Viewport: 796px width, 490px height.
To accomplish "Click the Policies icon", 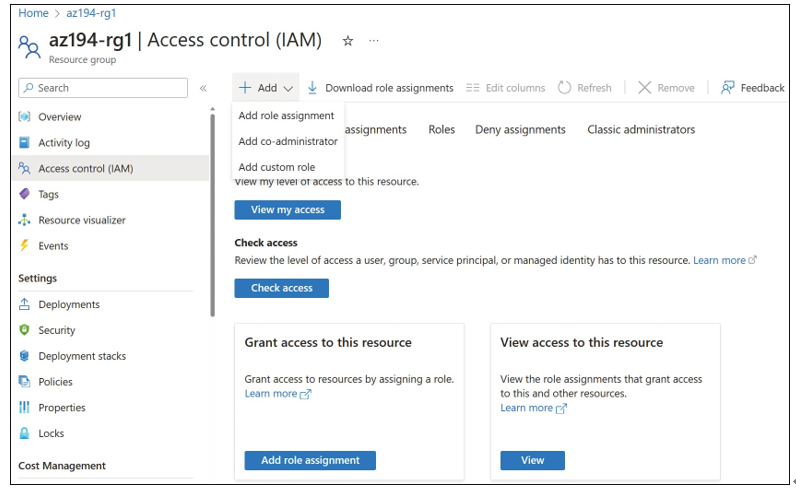I will click(24, 381).
